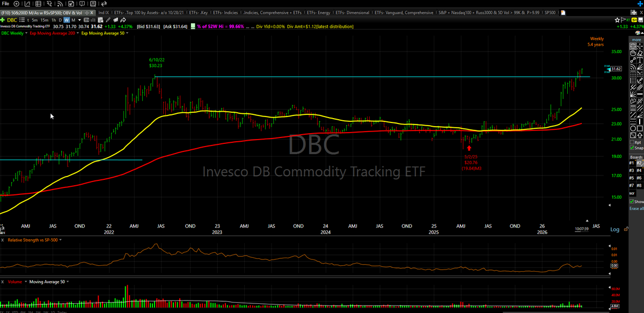The height and width of the screenshot is (313, 644).
Task: Click the share arrow icon
Action: click(x=123, y=20)
